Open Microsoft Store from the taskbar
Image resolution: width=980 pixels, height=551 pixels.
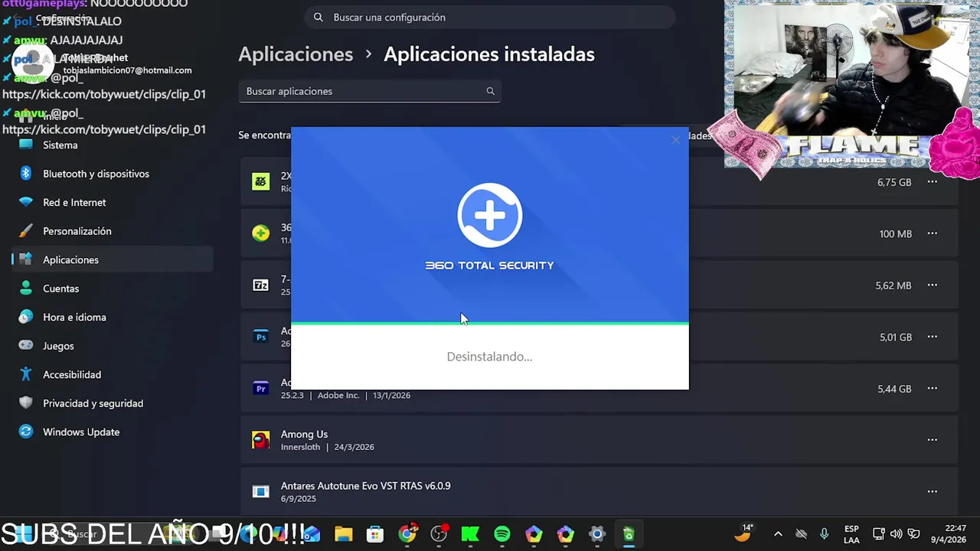(x=374, y=534)
